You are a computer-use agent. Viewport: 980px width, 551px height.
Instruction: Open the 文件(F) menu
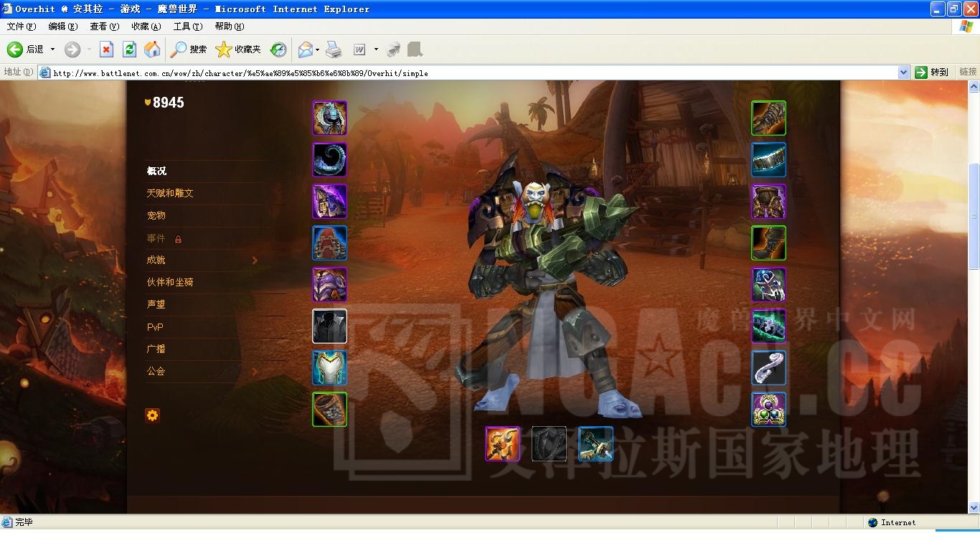click(x=22, y=27)
